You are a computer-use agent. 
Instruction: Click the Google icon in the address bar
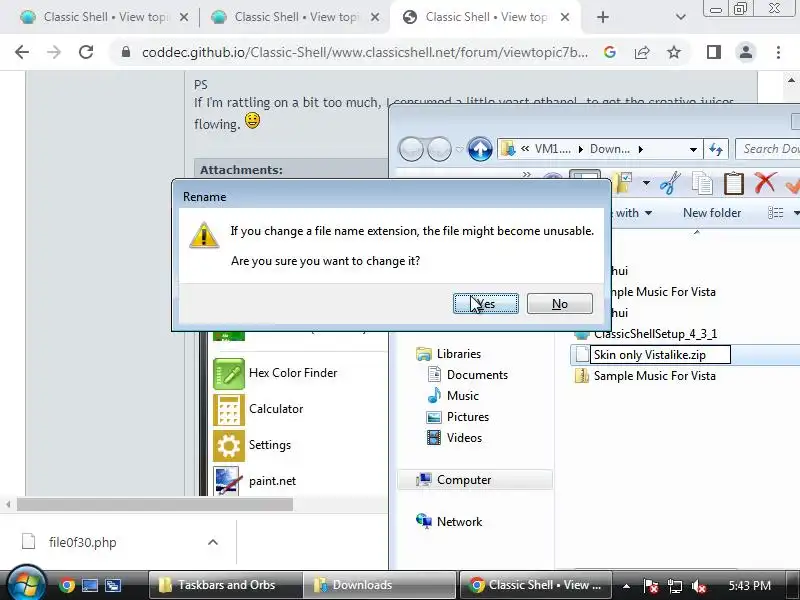(610, 52)
